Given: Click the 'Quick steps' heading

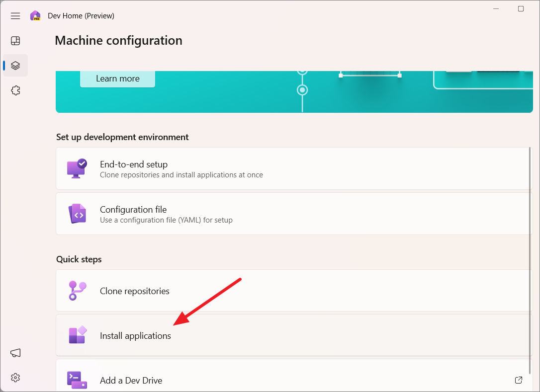Looking at the screenshot, I should click(79, 259).
